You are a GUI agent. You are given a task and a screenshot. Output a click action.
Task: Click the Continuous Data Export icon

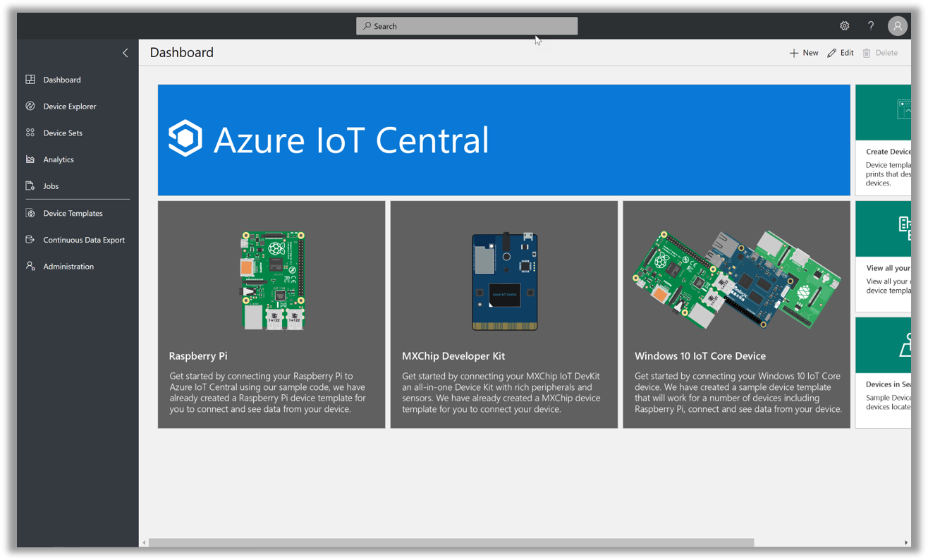(x=30, y=240)
